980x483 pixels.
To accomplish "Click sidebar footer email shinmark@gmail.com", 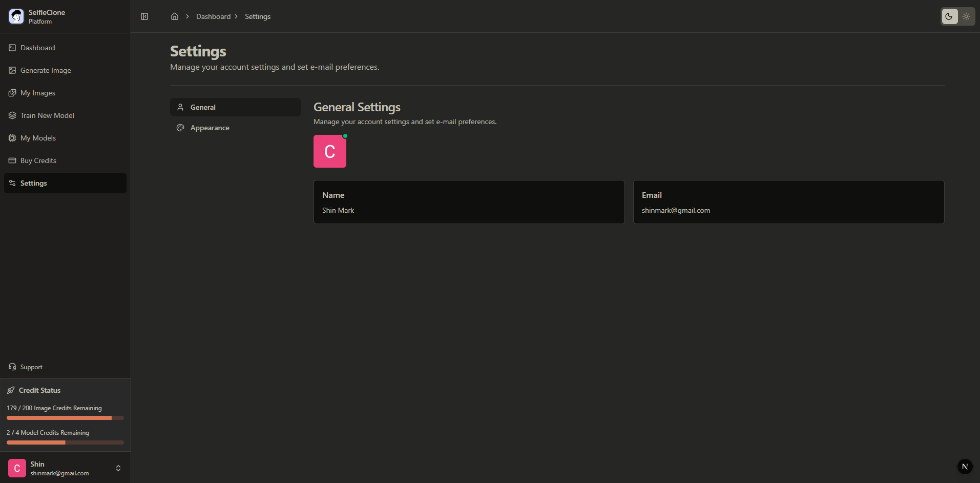I will click(x=59, y=473).
